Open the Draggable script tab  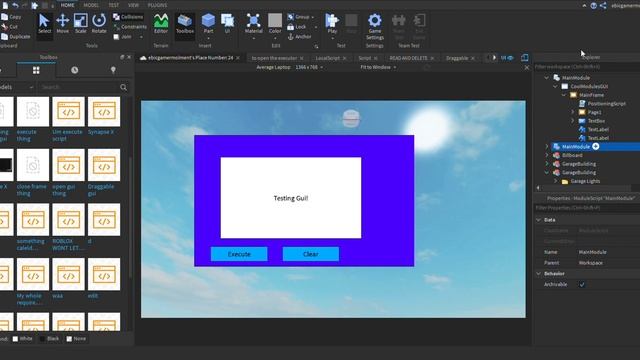click(457, 58)
